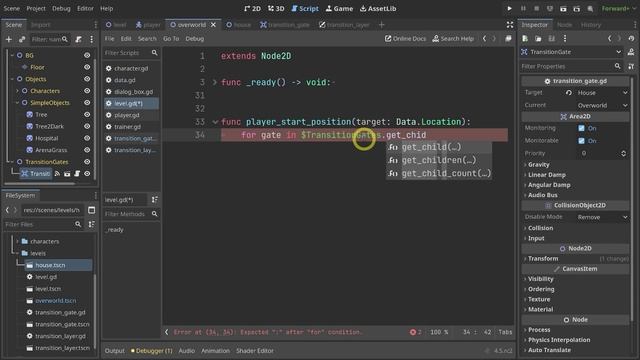Run the project with the play button

pyautogui.click(x=509, y=9)
